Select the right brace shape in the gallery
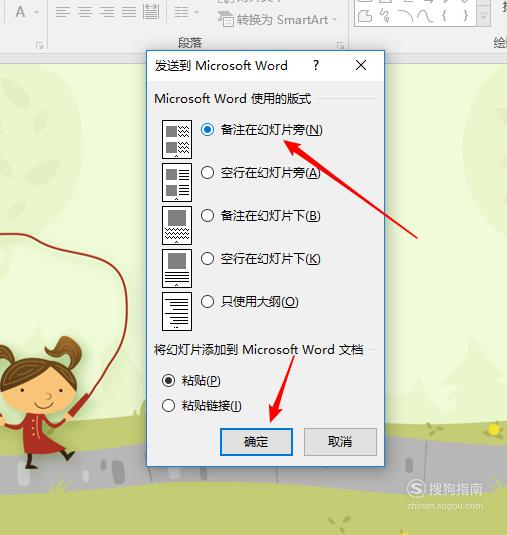Viewport: 507px width, 535px height. coord(465,16)
